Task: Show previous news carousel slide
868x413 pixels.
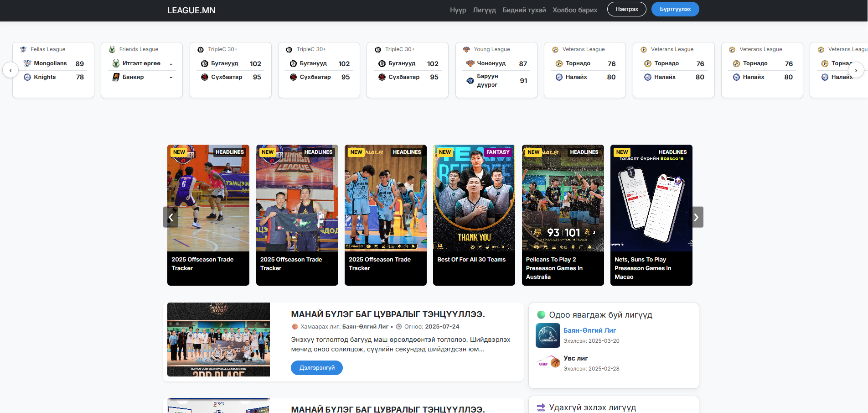Action: 170,217
